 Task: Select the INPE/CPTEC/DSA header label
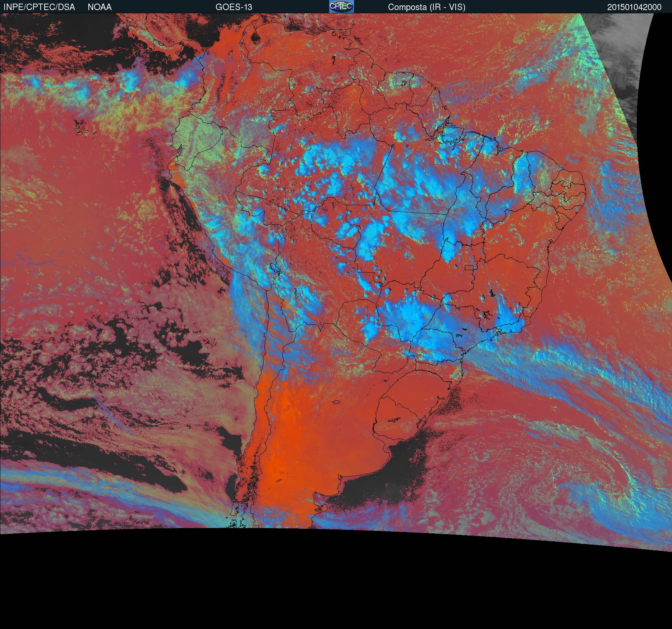[39, 7]
